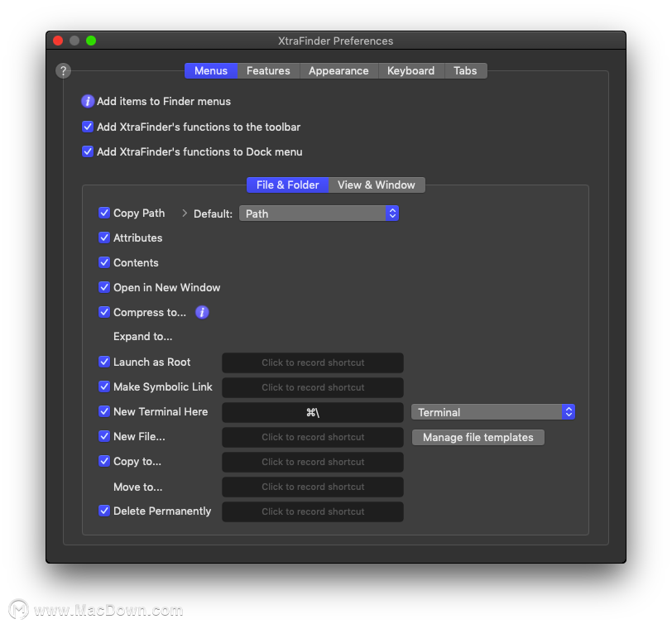The height and width of the screenshot is (624, 672).
Task: Click the Default: label text
Action: 213,214
